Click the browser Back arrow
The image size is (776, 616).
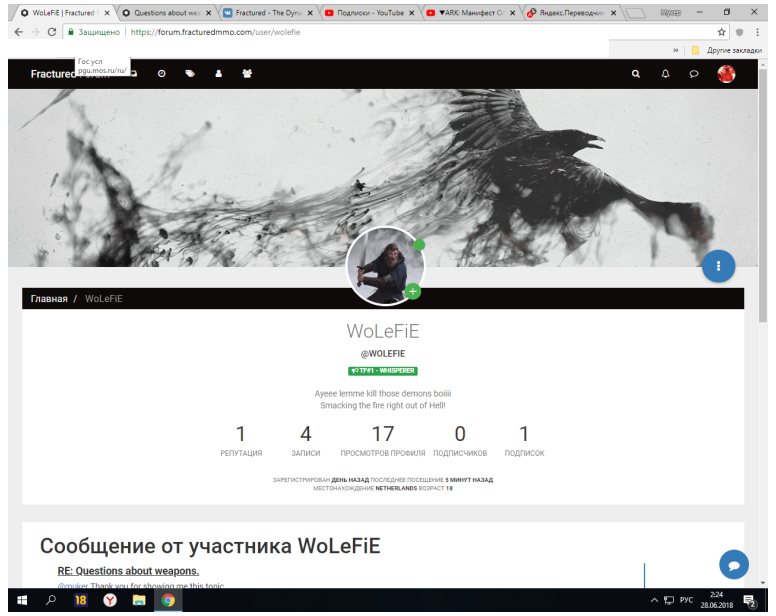(19, 32)
